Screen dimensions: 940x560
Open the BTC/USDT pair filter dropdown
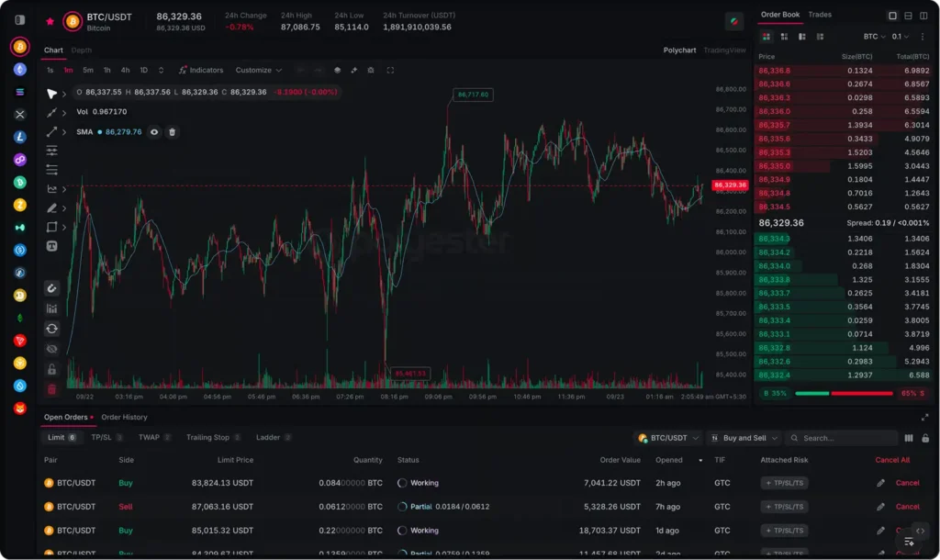pos(668,438)
